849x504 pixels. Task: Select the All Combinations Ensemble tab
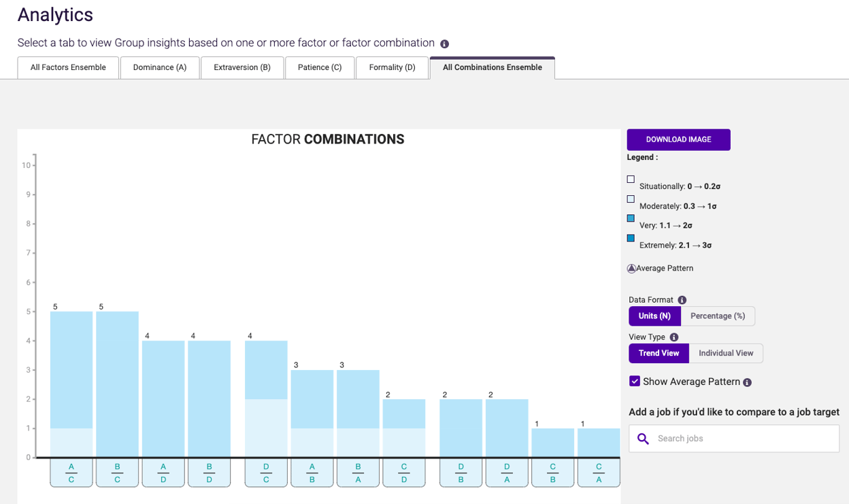tap(493, 68)
